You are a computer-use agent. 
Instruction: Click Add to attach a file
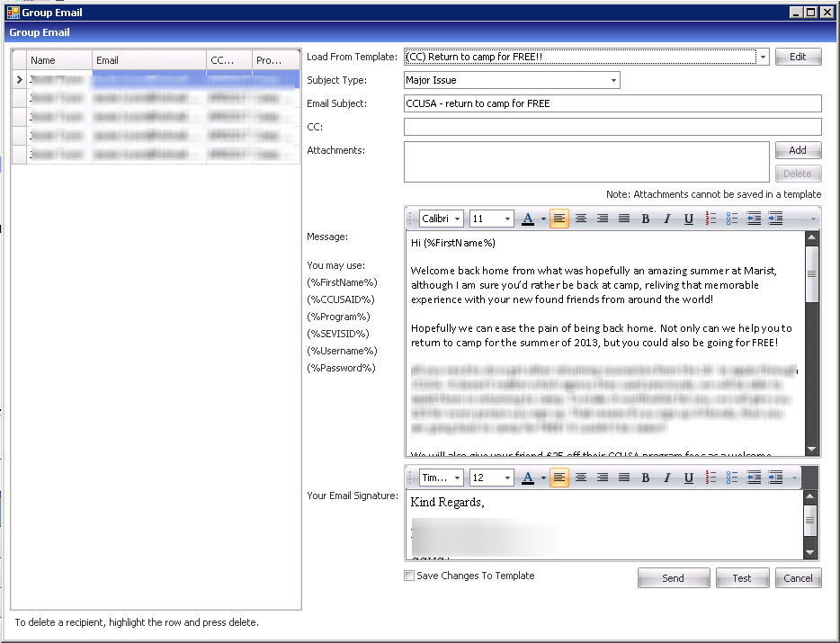(797, 150)
